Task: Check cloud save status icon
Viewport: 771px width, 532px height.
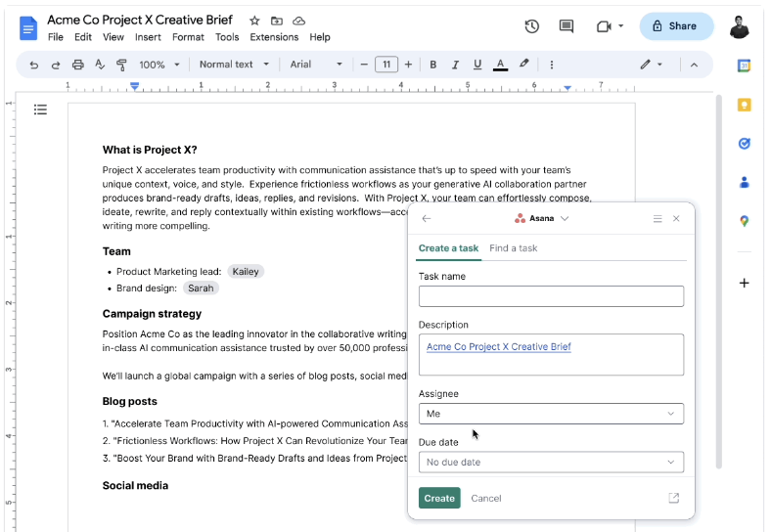Action: click(x=299, y=21)
